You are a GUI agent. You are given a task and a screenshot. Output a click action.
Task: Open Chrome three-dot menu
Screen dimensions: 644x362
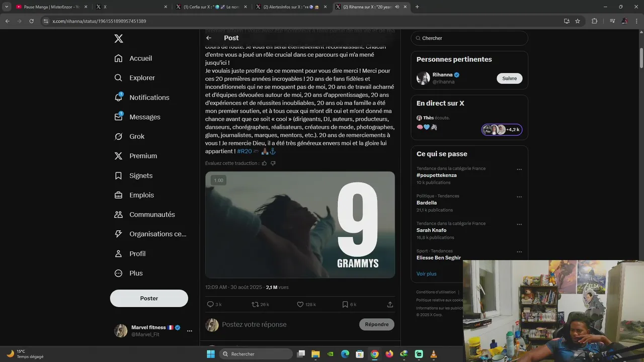(x=636, y=21)
